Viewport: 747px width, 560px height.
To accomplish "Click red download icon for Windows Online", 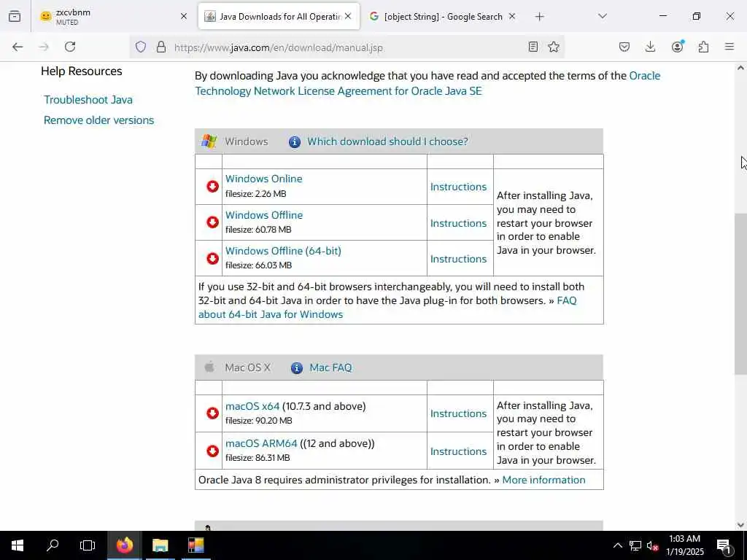I will 212,186.
